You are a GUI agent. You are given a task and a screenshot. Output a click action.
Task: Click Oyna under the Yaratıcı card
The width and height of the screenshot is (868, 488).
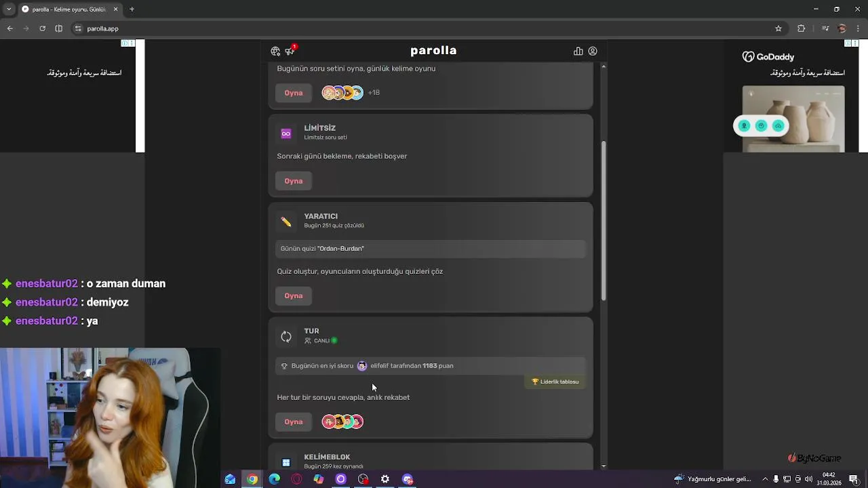point(294,296)
